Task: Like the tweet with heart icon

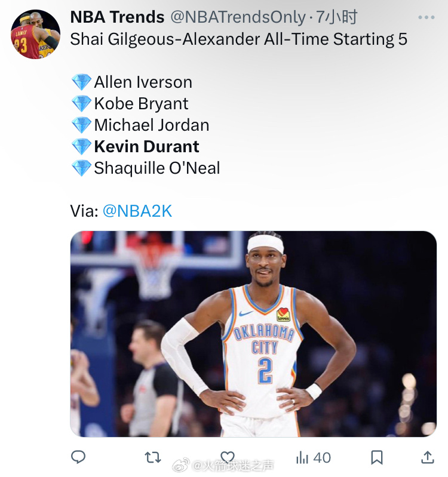Action: (228, 456)
